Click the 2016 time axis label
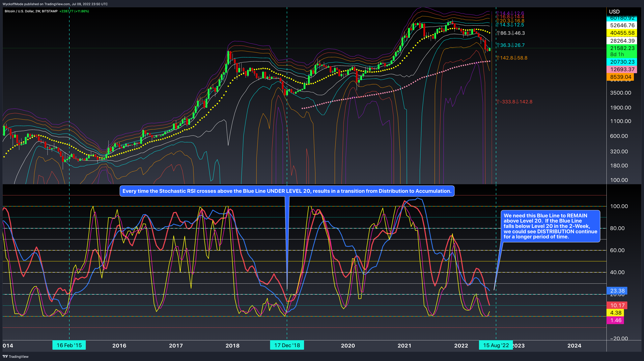Viewport: 644px width, 361px height. pos(119,346)
